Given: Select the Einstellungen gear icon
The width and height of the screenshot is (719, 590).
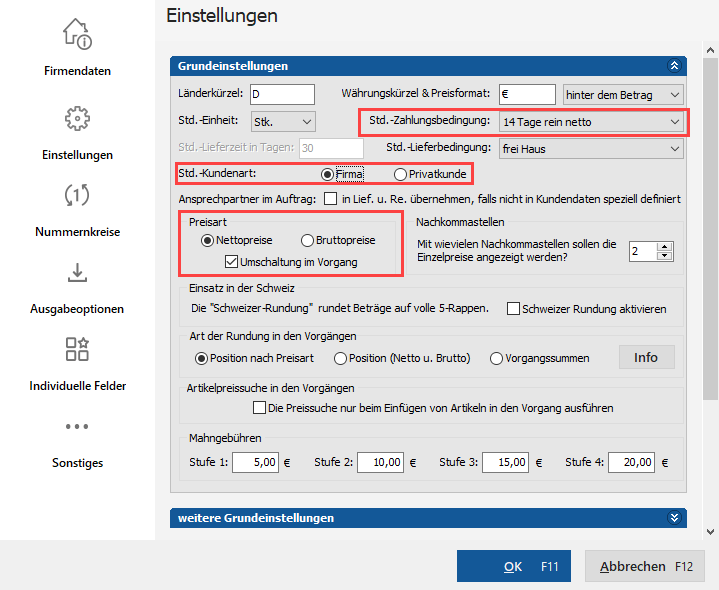Looking at the screenshot, I should point(77,118).
